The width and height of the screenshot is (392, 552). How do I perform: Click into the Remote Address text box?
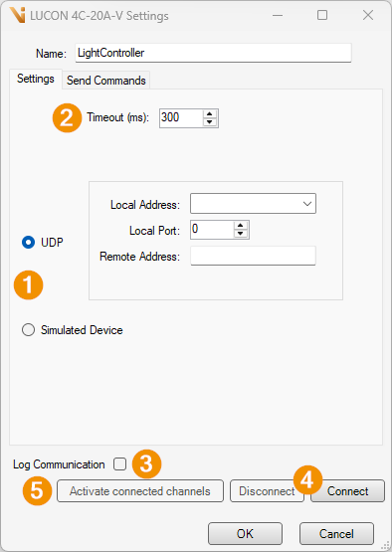point(253,256)
